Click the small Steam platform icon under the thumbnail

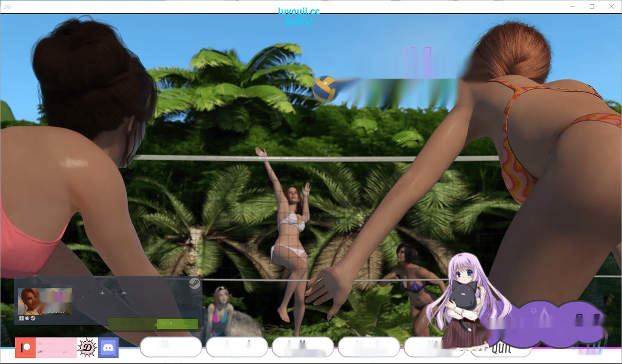33,318
